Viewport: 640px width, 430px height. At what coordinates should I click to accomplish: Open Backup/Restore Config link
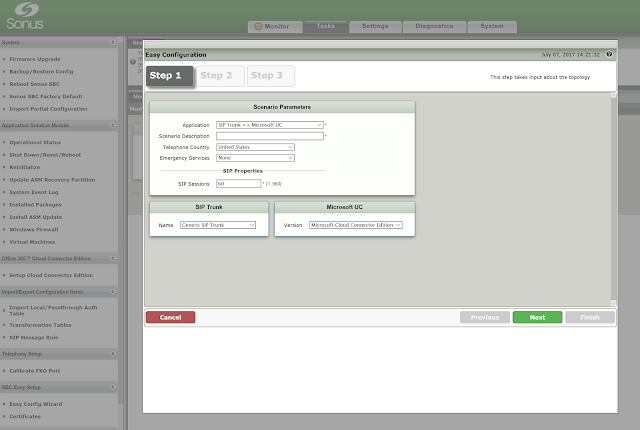point(41,71)
